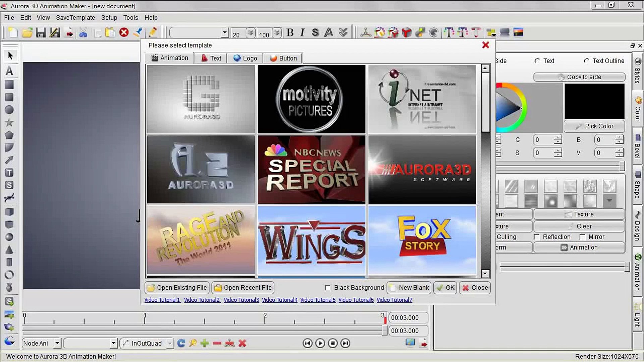Click the Save disk icon
Screen dimensions: 644x362
coord(41,33)
